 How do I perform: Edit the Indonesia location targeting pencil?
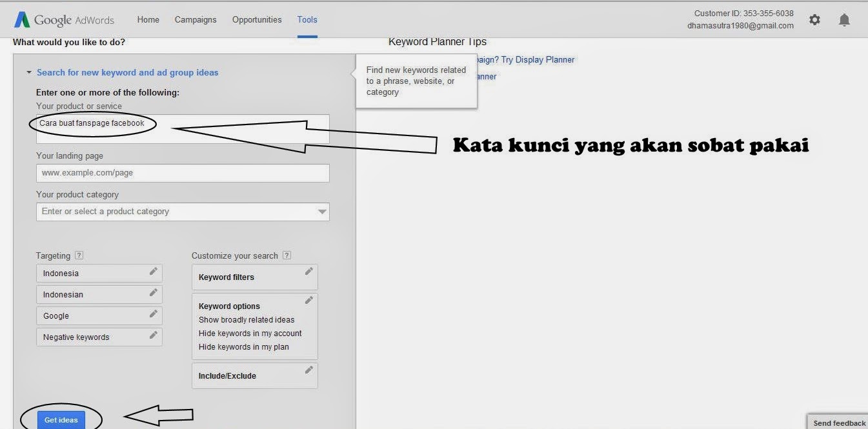[x=154, y=272]
